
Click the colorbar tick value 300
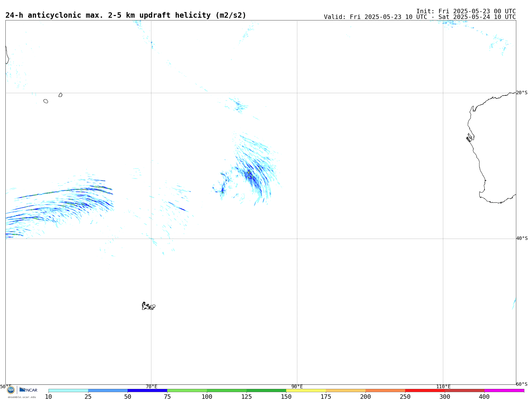(445, 397)
